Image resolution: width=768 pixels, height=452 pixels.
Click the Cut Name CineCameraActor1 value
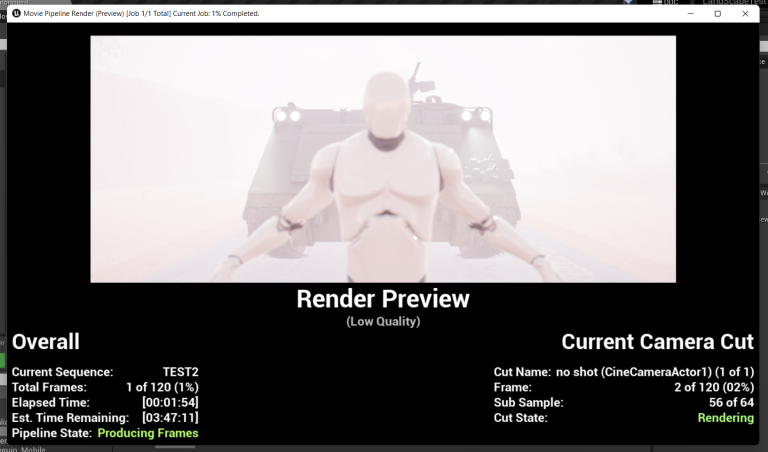tap(654, 372)
